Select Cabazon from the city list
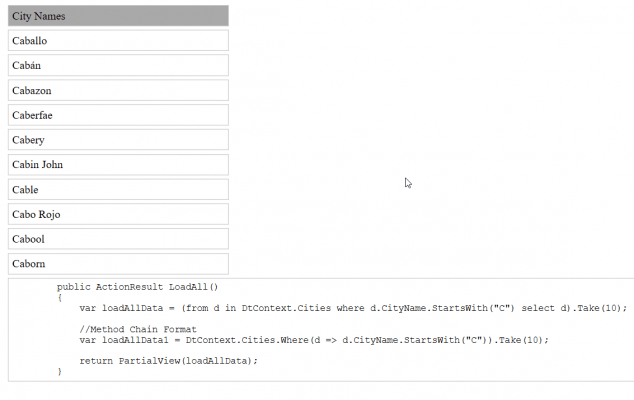The height and width of the screenshot is (400, 634). pos(118,90)
